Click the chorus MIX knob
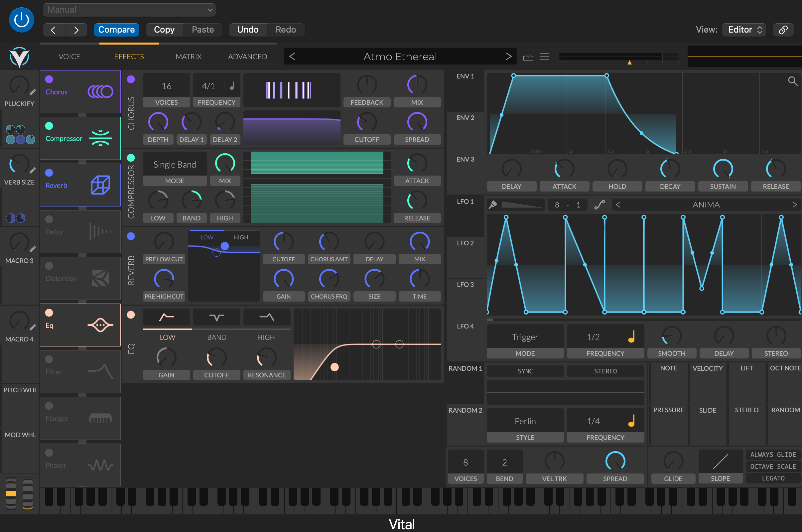Viewport: 802px width, 532px height. (x=417, y=85)
